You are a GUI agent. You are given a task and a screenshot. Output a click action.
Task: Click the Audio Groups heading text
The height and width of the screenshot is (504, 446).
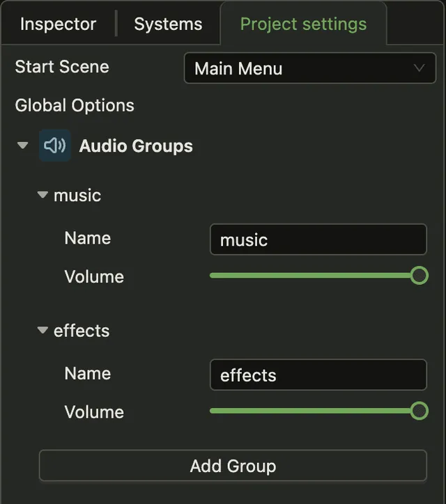136,146
